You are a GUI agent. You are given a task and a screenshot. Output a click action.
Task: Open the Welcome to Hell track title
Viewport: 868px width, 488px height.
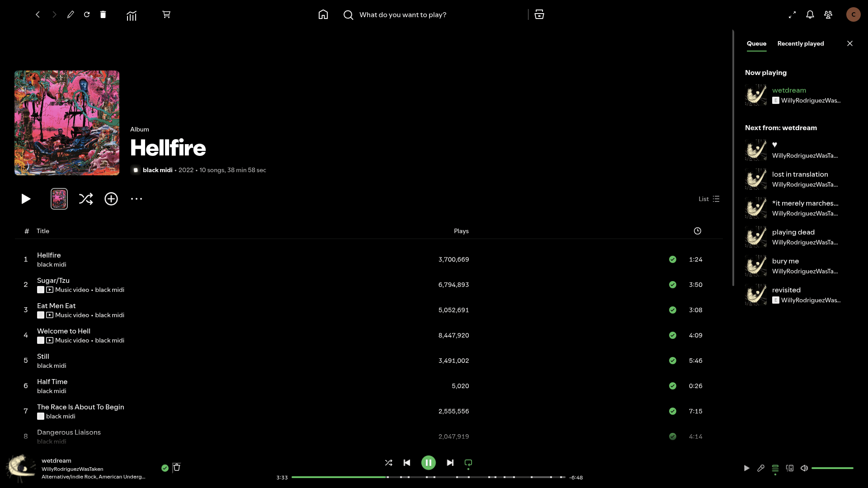(64, 331)
